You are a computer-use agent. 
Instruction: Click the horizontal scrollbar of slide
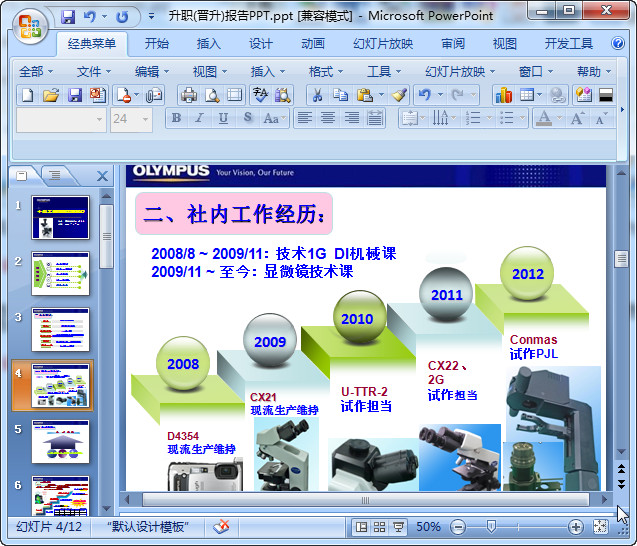tap(365, 500)
